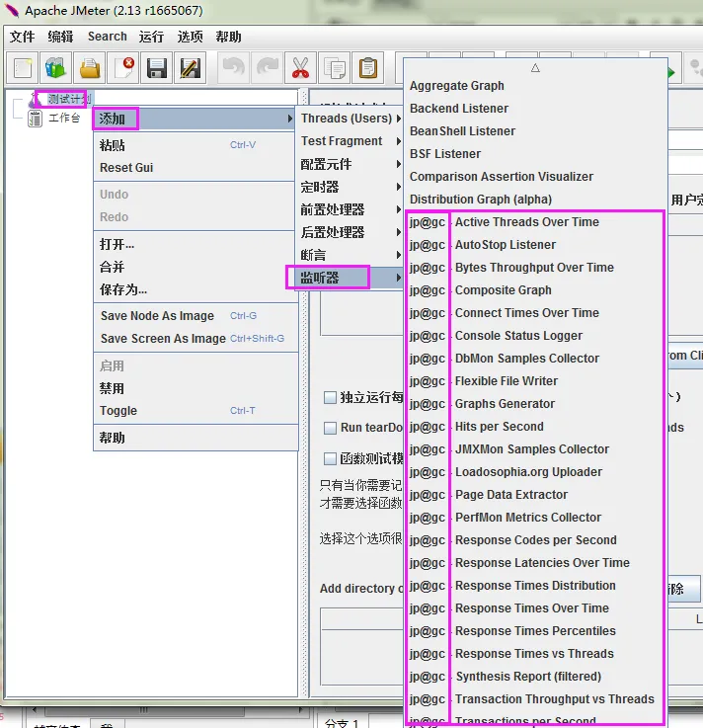Choose 粘贴 from the context menu
Viewport: 703px width, 728px height.
tap(194, 145)
